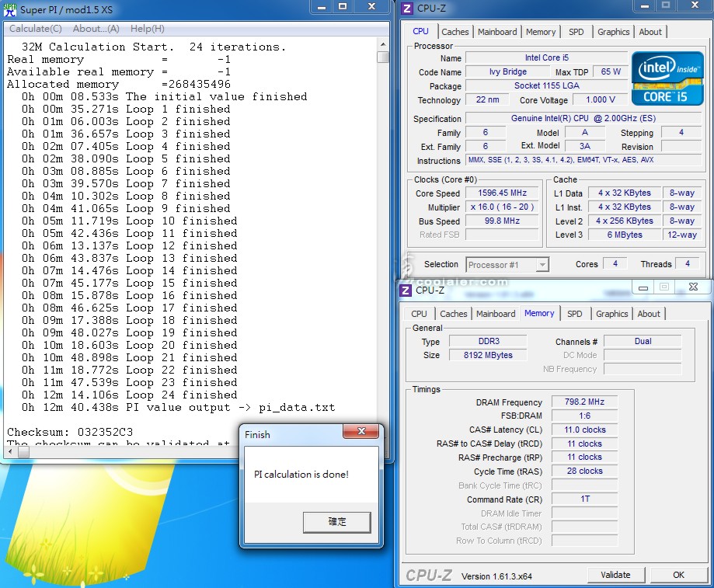
Task: Switch to SPD tab in top CPU-Z window
Action: tap(576, 32)
